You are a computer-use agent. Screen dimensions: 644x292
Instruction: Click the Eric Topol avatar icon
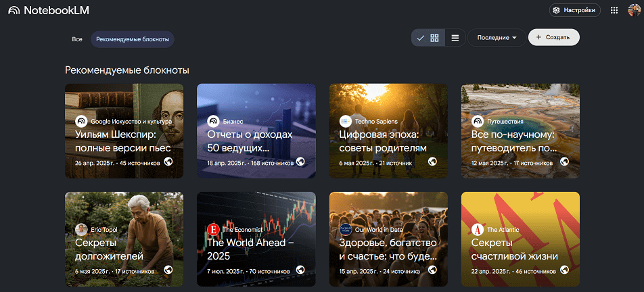[81, 229]
